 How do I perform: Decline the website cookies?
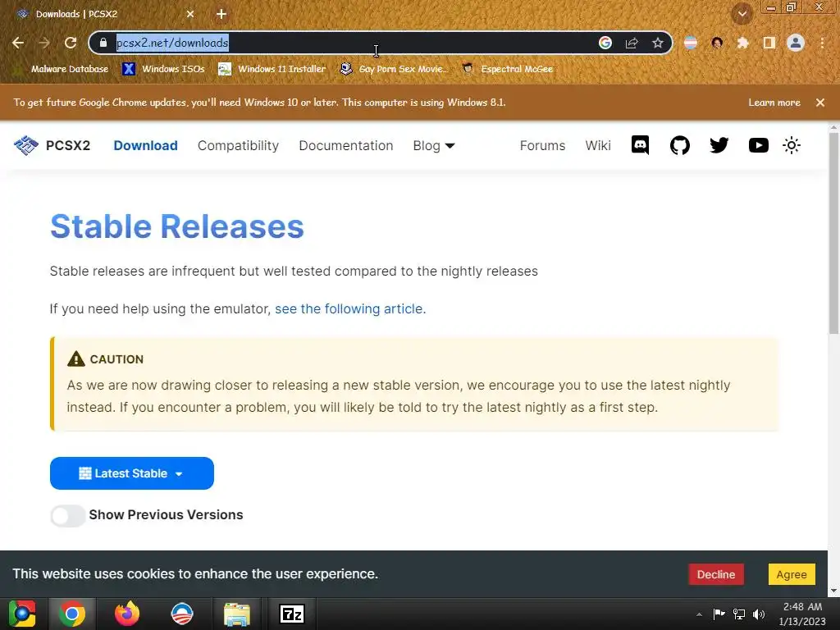tap(715, 574)
